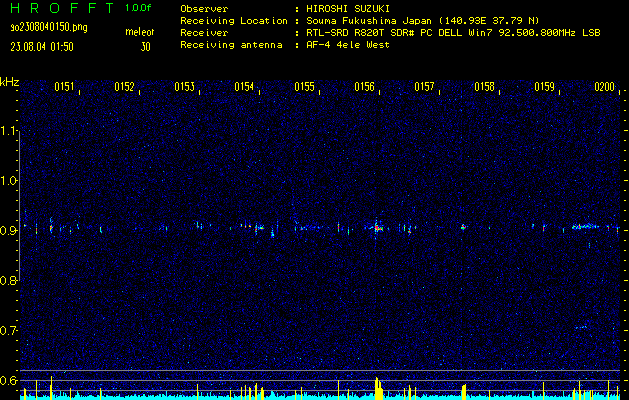Click the kHz axis unit label

9,81
